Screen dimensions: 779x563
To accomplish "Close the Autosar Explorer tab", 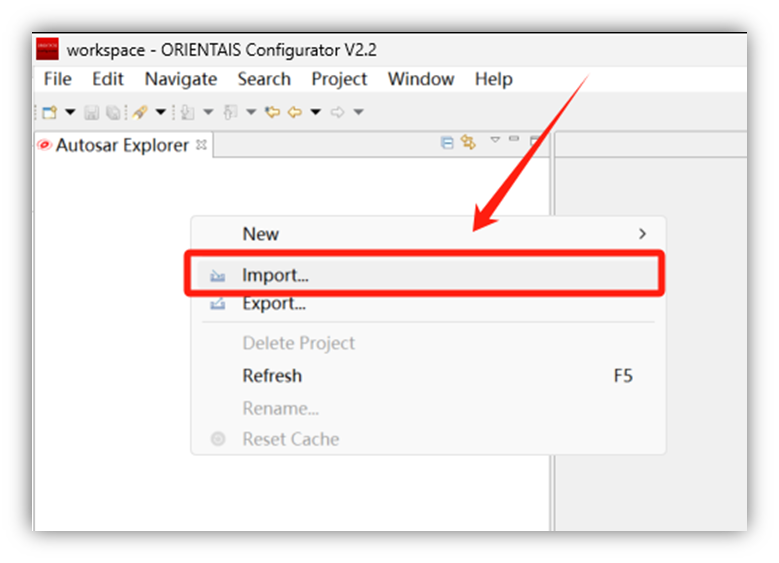I will pos(201,145).
